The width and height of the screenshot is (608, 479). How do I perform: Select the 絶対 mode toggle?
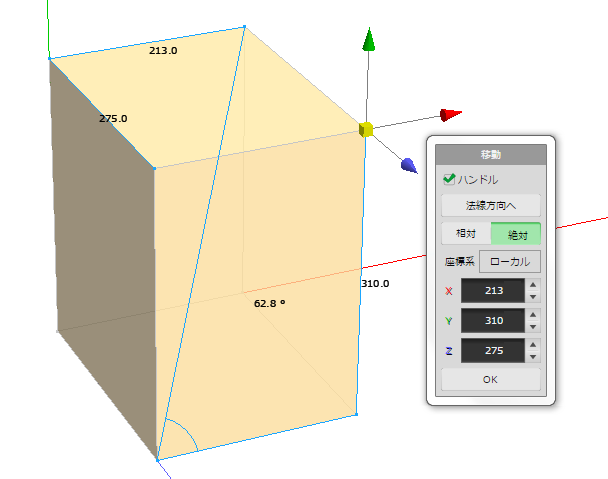click(x=516, y=233)
